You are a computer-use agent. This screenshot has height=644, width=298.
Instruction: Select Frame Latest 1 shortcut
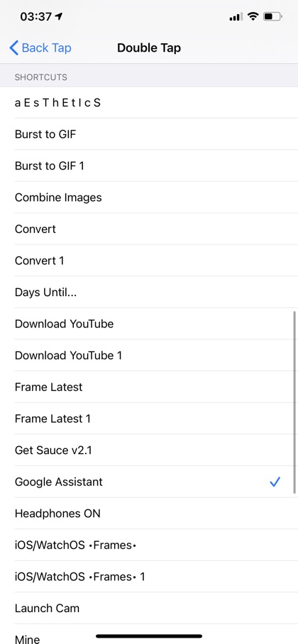coord(149,419)
